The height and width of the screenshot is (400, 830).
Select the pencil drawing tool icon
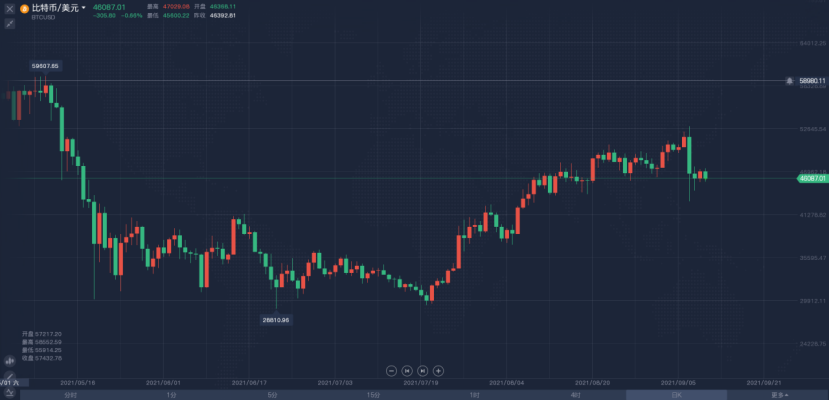point(9,377)
